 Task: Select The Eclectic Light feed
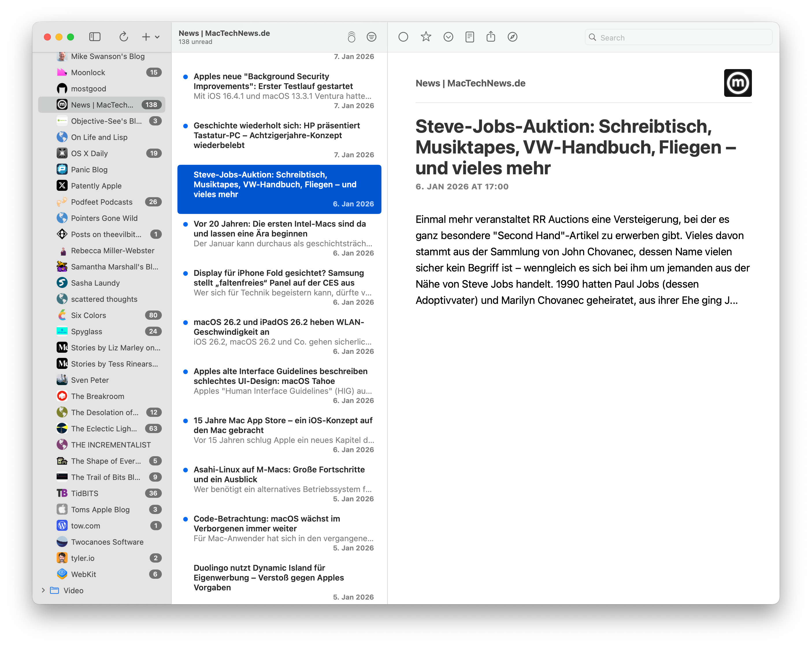click(104, 428)
